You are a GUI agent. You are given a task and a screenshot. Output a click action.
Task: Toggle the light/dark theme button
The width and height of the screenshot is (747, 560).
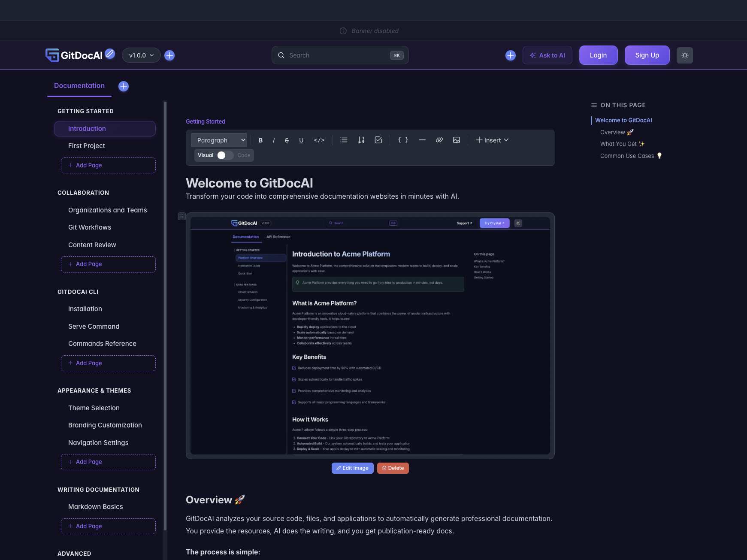(x=684, y=55)
